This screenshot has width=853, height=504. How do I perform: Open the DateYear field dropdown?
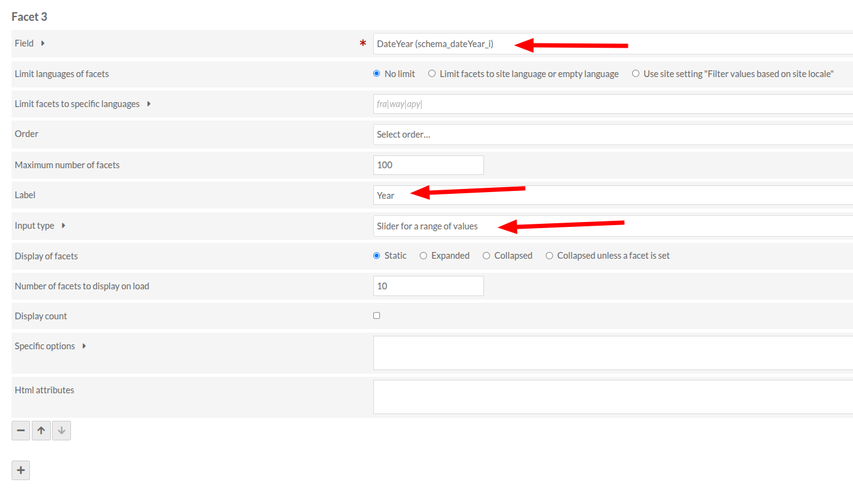pos(612,43)
